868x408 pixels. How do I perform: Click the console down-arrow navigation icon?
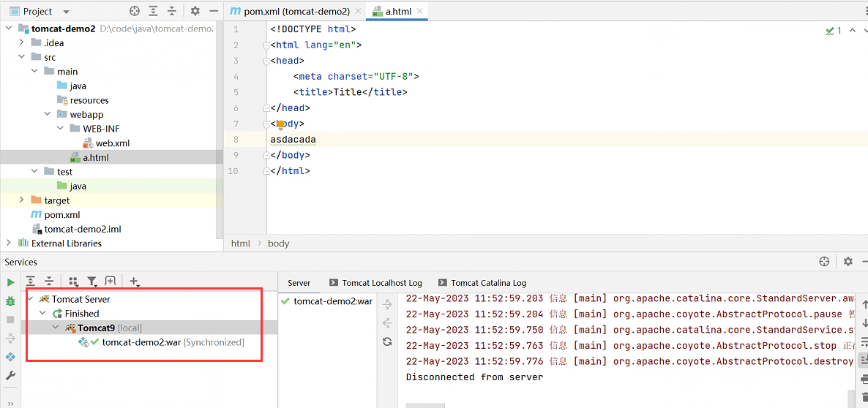point(864,323)
